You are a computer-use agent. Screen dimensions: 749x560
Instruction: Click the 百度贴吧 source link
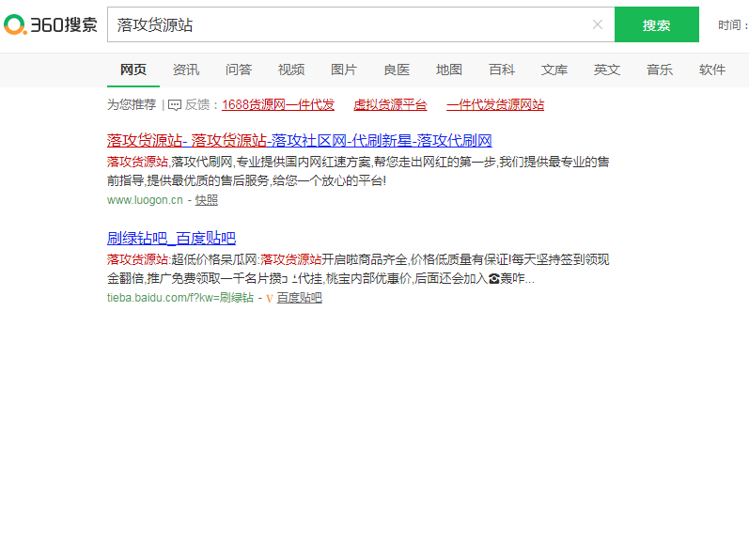300,298
